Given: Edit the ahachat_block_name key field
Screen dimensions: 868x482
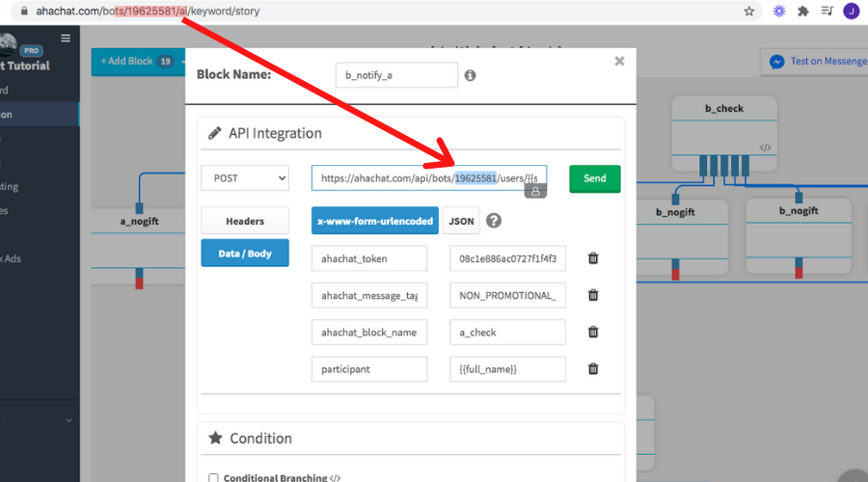Looking at the screenshot, I should coord(369,332).
